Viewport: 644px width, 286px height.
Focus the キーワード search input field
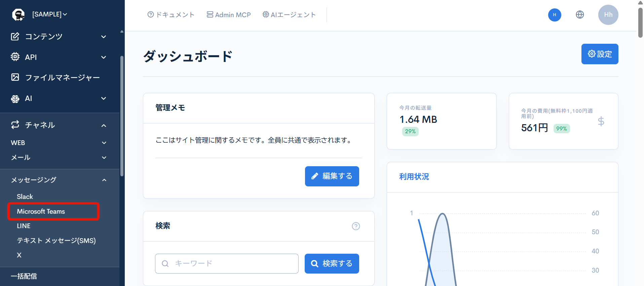tap(227, 263)
